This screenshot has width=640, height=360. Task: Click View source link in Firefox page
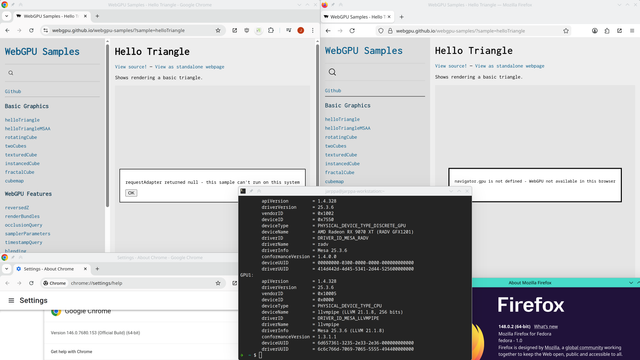point(451,66)
